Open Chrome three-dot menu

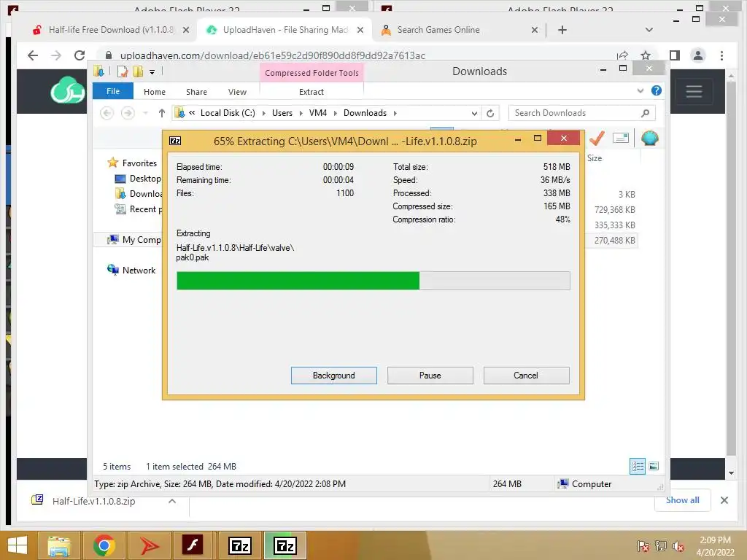[x=721, y=55]
